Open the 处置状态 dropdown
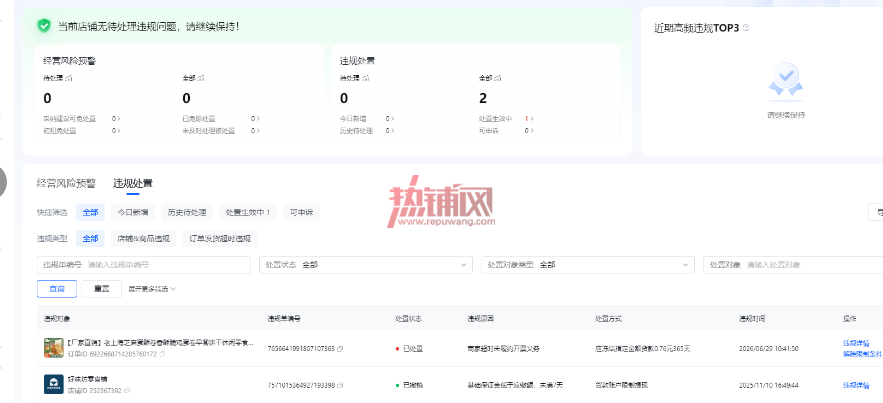This screenshot has width=883, height=403. coord(366,265)
